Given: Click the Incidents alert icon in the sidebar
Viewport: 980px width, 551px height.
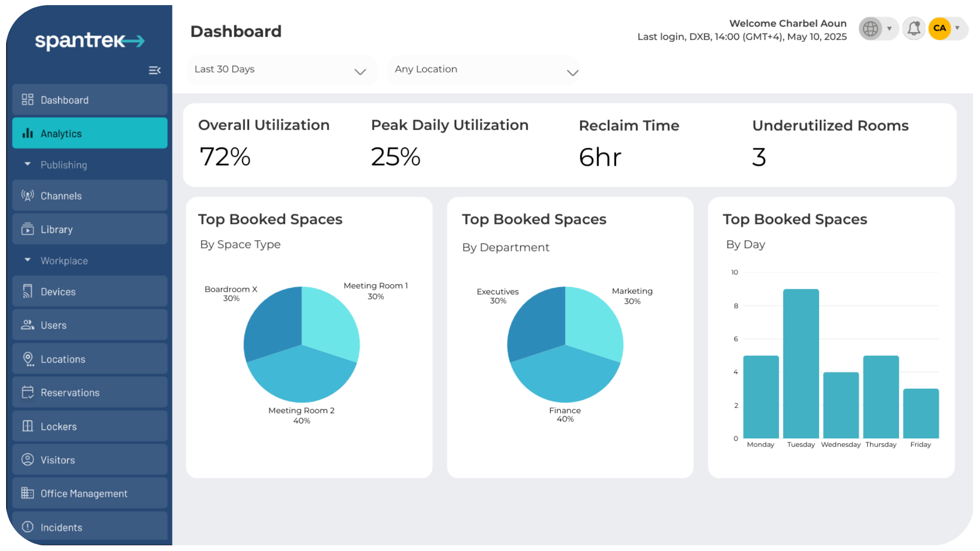Looking at the screenshot, I should [x=28, y=527].
